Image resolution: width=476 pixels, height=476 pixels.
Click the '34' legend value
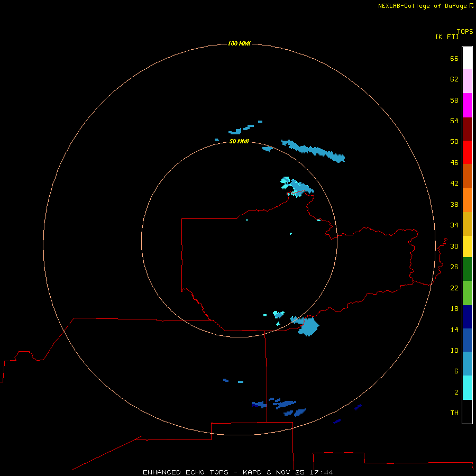(x=454, y=225)
